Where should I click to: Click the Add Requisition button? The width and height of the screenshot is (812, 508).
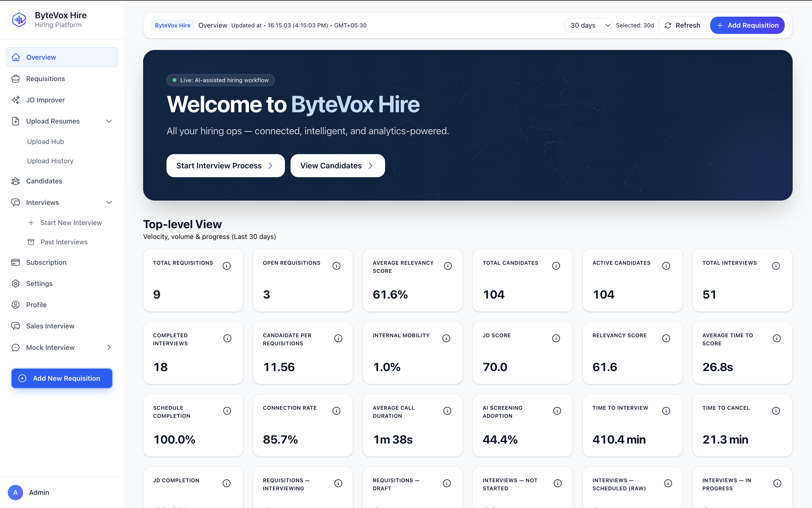747,25
